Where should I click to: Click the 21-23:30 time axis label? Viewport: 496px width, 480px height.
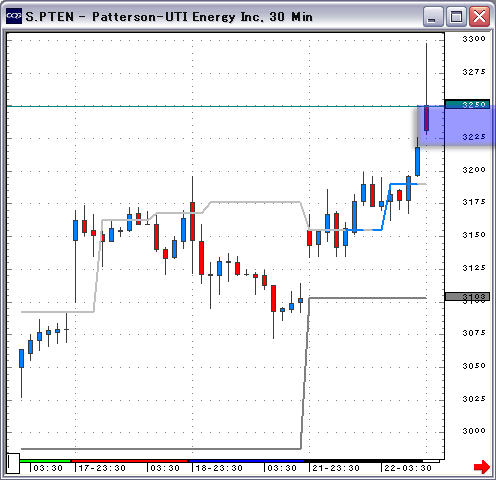[x=336, y=468]
